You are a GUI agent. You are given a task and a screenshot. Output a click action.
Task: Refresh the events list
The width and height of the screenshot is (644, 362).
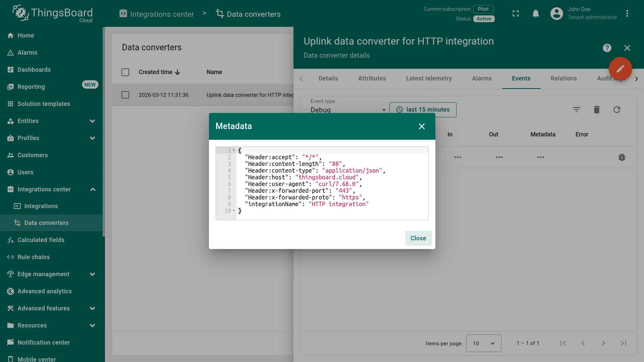616,110
